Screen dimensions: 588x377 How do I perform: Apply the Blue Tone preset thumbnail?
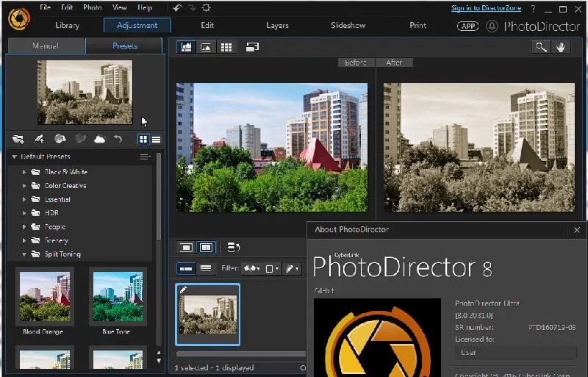[118, 296]
